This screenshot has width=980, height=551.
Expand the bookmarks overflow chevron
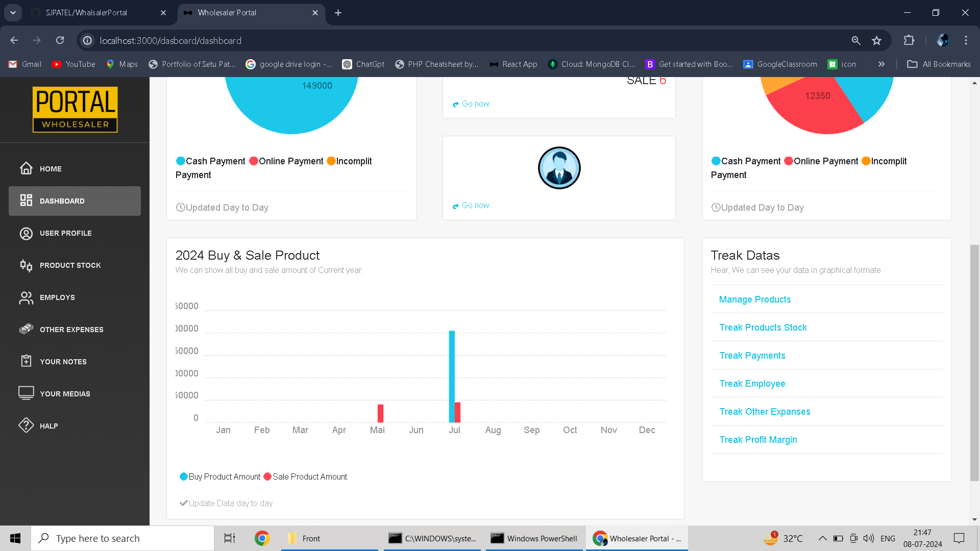coord(881,64)
